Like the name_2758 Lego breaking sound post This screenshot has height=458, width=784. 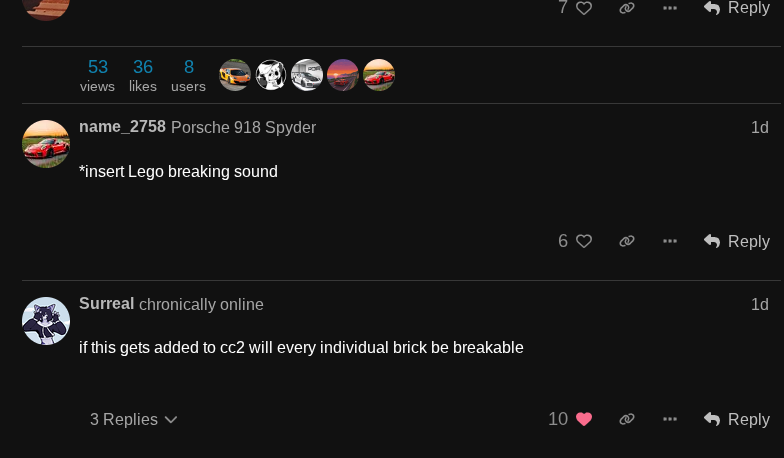pyautogui.click(x=584, y=241)
